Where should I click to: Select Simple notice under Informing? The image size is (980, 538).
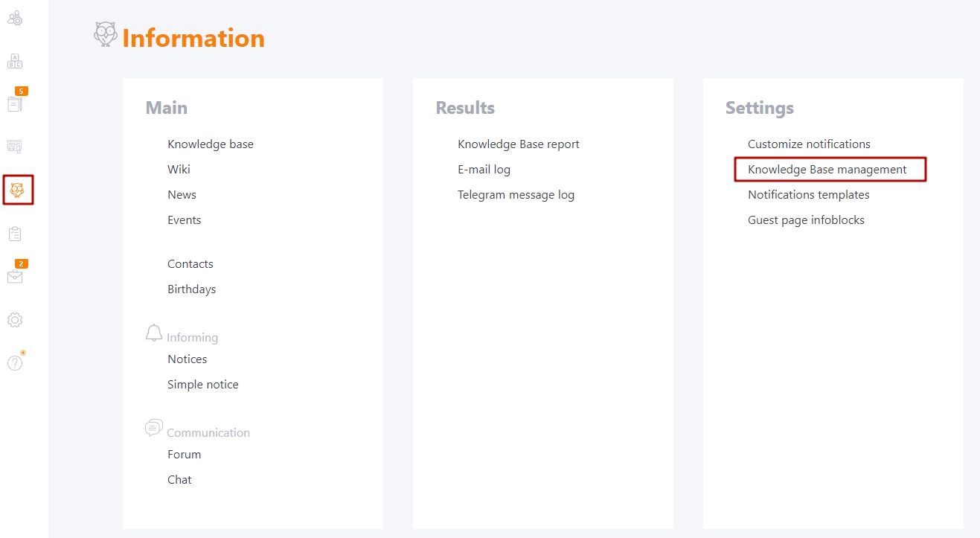tap(203, 385)
